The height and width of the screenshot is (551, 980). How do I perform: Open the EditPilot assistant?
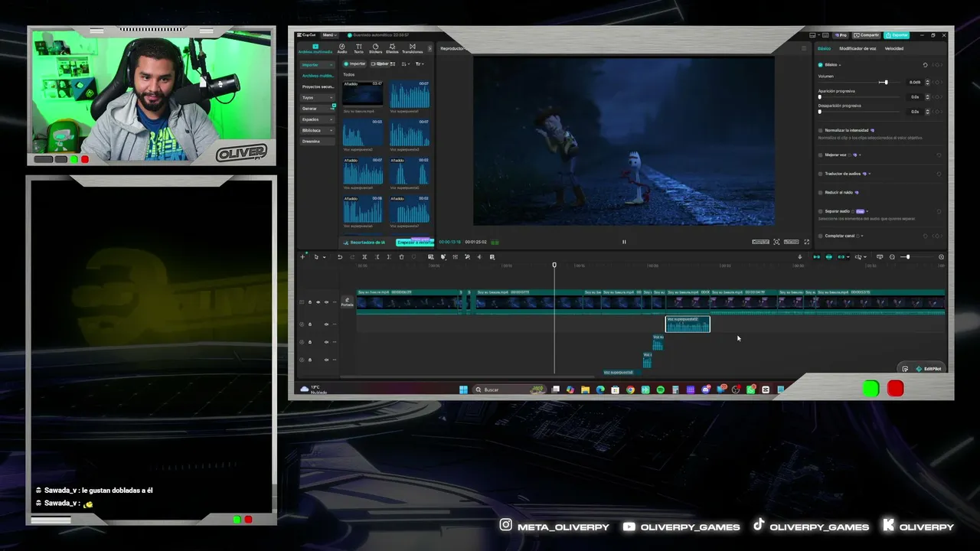pyautogui.click(x=929, y=369)
